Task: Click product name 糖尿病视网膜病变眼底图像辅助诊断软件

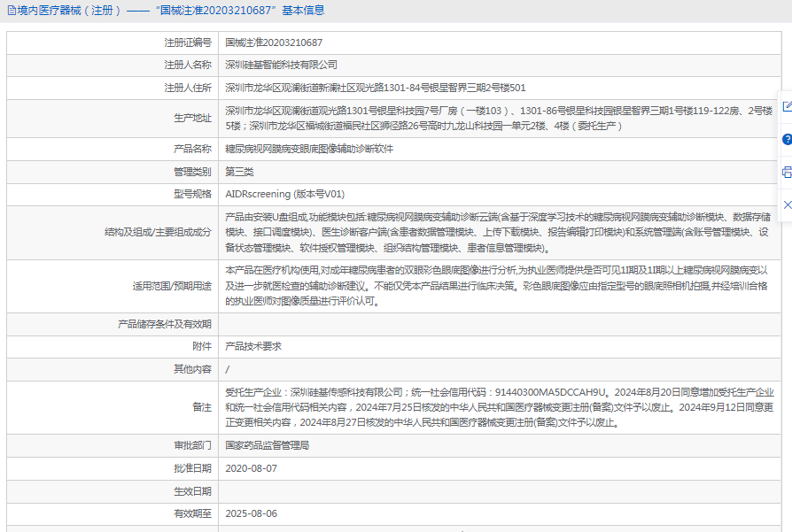Action: coord(309,149)
